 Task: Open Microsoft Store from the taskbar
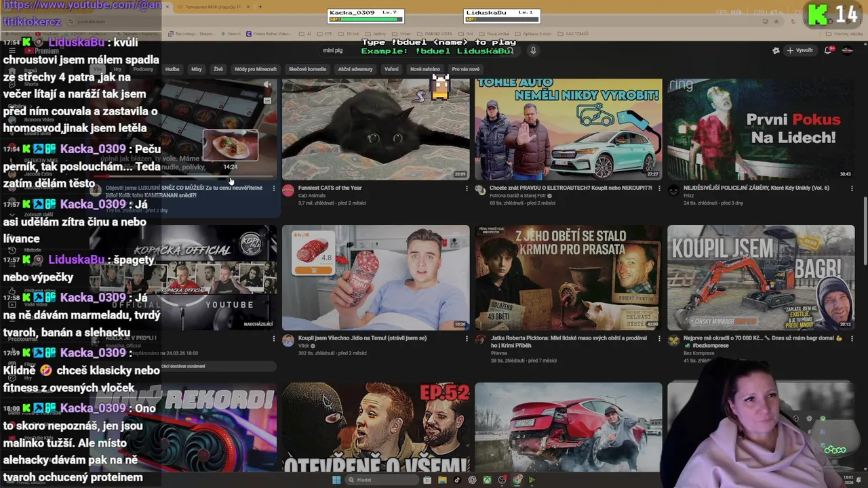tap(427, 480)
